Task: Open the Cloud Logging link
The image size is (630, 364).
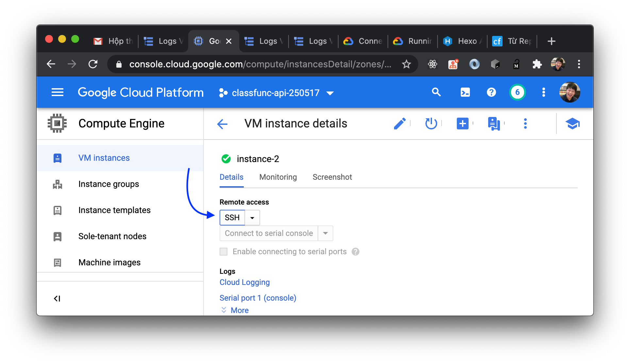Action: (x=244, y=282)
